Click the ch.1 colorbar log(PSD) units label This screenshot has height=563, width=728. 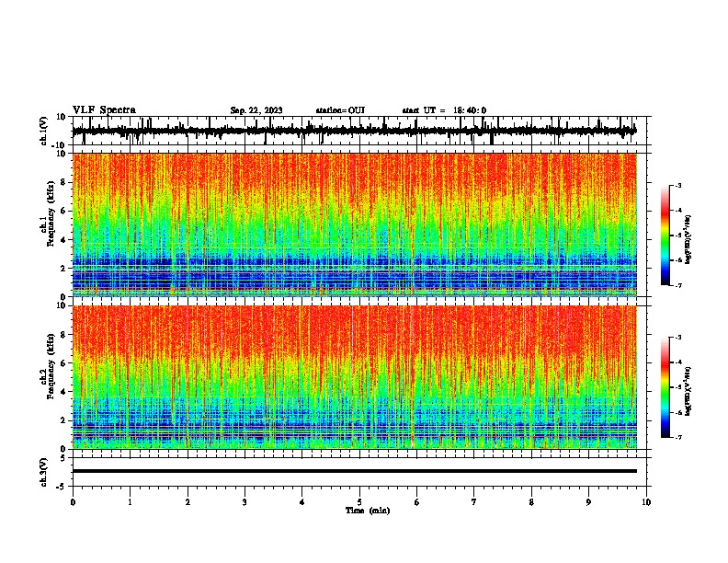688,239
